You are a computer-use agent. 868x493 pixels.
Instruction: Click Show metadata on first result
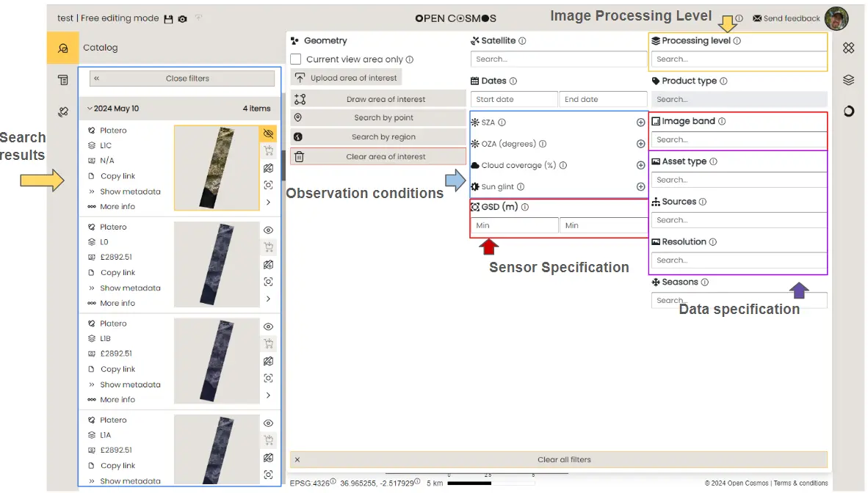click(130, 191)
